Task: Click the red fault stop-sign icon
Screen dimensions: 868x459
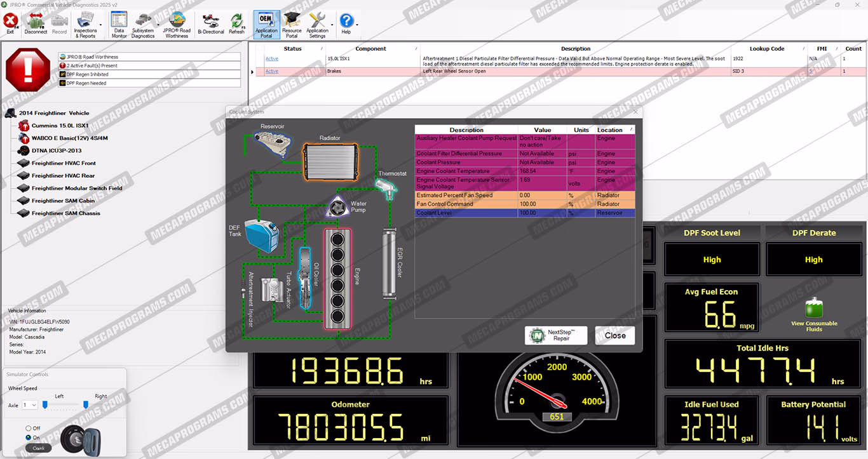Action: [27, 69]
